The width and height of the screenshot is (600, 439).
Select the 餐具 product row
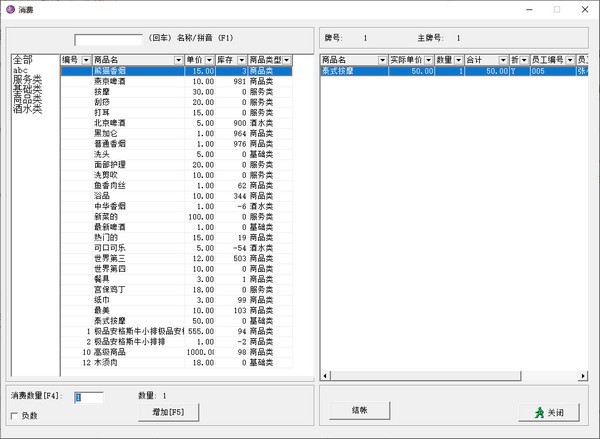(177, 279)
